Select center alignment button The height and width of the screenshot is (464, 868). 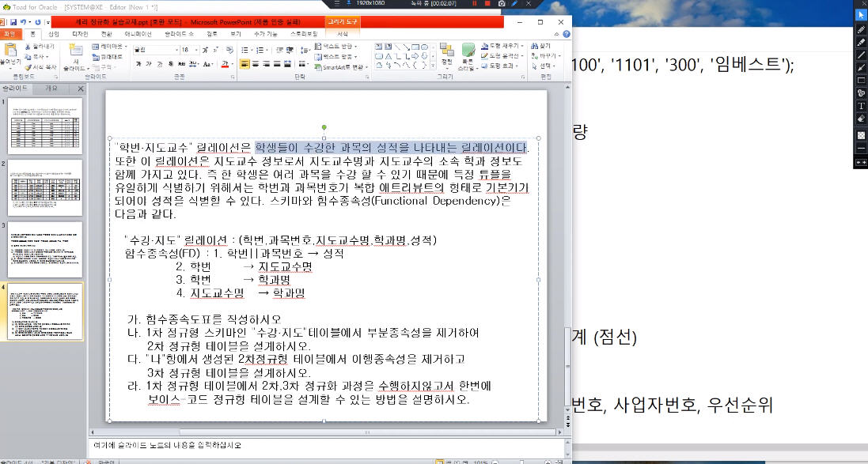tap(256, 64)
